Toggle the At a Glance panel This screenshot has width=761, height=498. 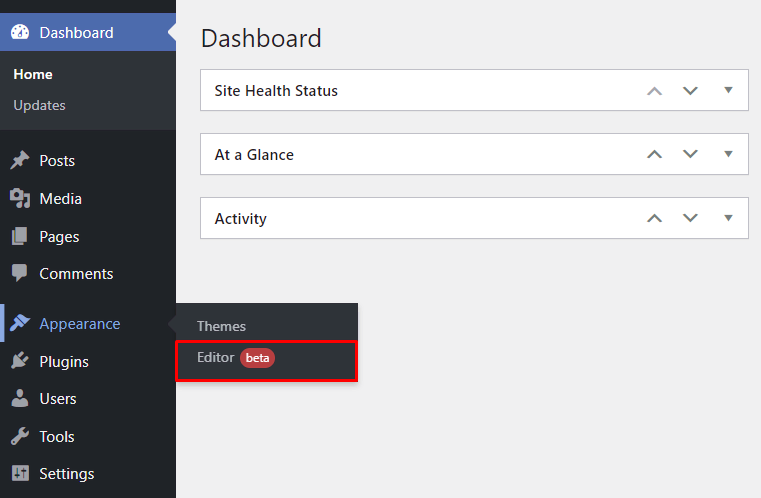[x=729, y=154]
